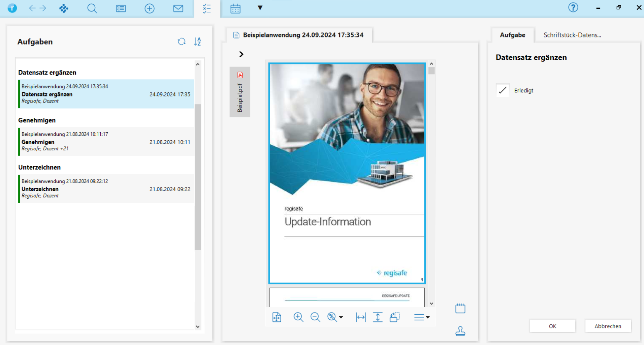Open the mail envelope icon
Image resolution: width=644 pixels, height=345 pixels.
(x=178, y=8)
